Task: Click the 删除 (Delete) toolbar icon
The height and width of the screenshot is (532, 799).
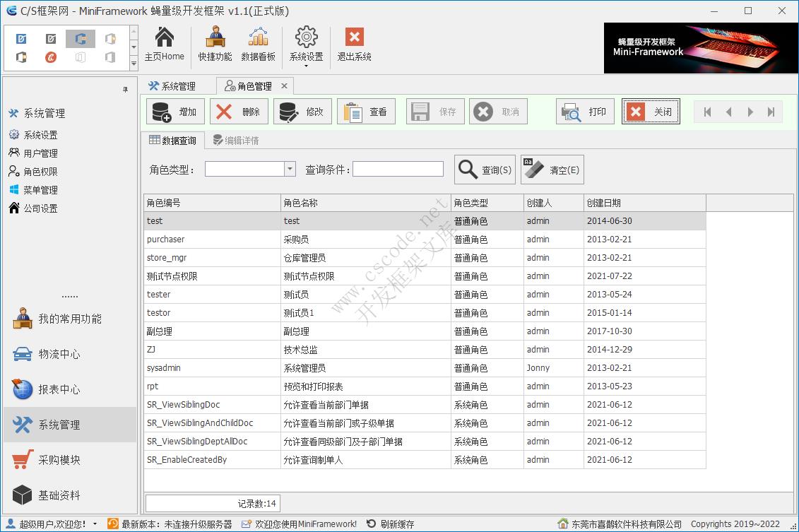Action: [x=238, y=111]
